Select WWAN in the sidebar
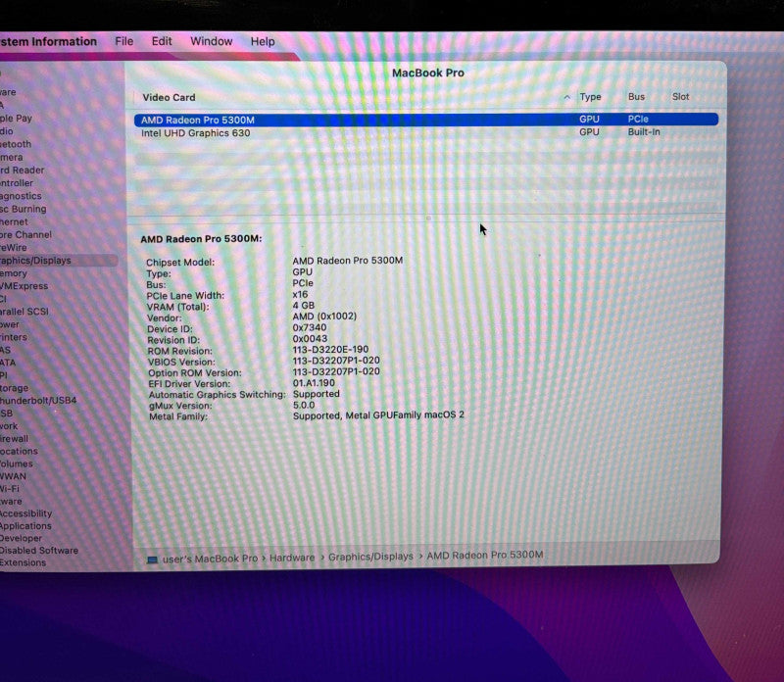Screen dimensions: 784x682 (x=13, y=476)
